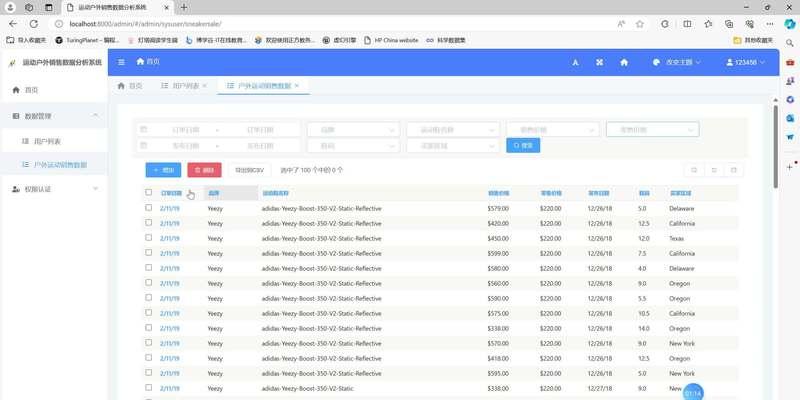This screenshot has height=400, width=800.
Task: Select the 户外运动销售数据 page tab
Action: [x=263, y=86]
